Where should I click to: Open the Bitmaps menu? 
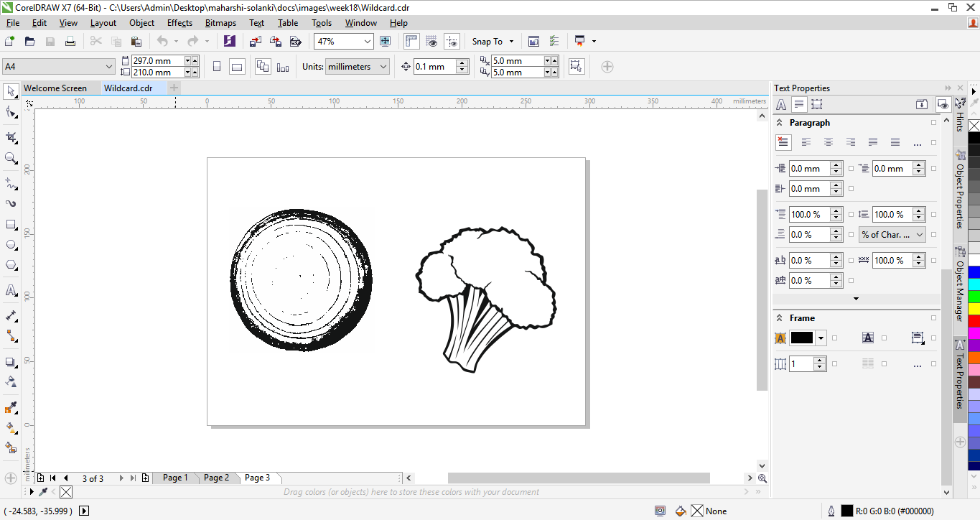click(220, 23)
